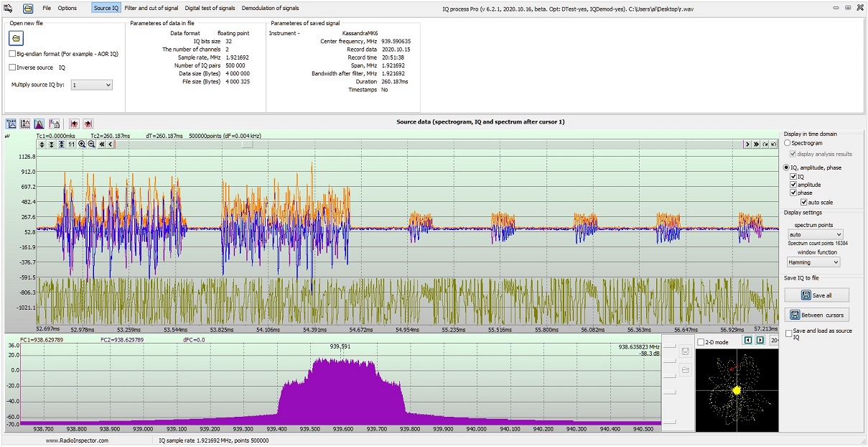Open the constellation points count dropdown
Viewport: 868px width, 447px height.
[x=774, y=341]
